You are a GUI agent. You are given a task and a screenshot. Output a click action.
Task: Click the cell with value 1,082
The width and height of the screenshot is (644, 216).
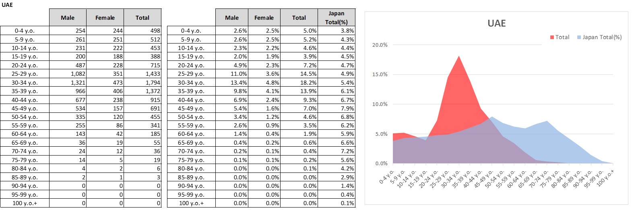click(x=68, y=74)
